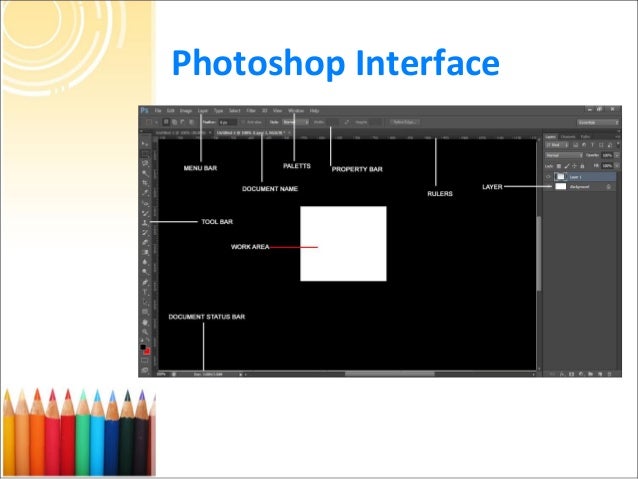Screen dimensions: 638x479
Task: Toggle lock image pixels brush icon
Action: click(x=567, y=166)
